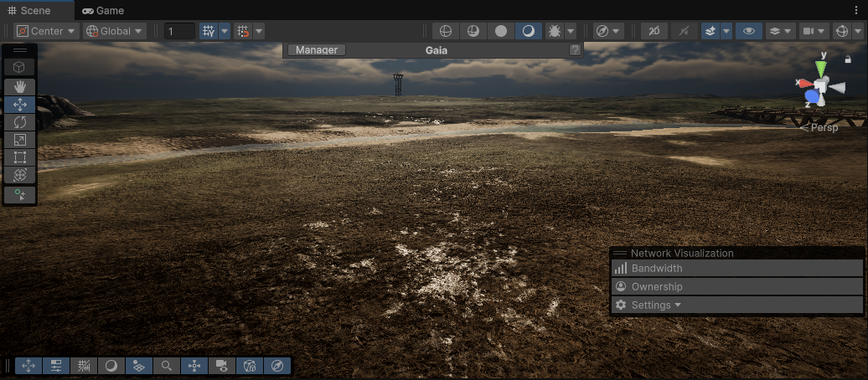Open the Center pivot mode dropdown
868x380 pixels.
point(46,31)
